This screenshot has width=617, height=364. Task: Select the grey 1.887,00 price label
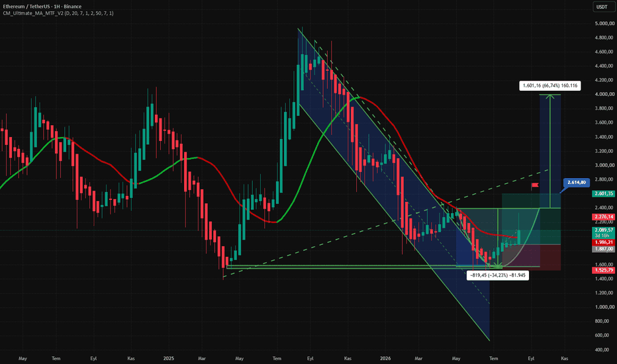[604, 249]
